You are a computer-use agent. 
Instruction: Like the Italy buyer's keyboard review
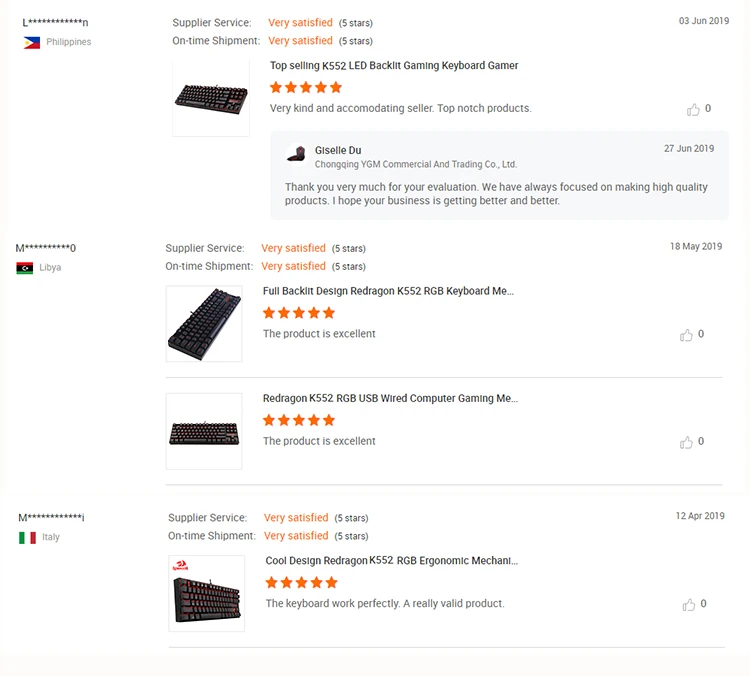pyautogui.click(x=689, y=605)
